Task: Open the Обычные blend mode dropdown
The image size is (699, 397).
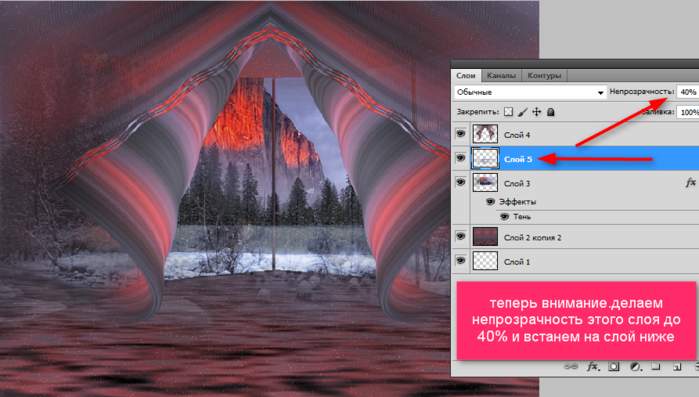Action: click(530, 92)
